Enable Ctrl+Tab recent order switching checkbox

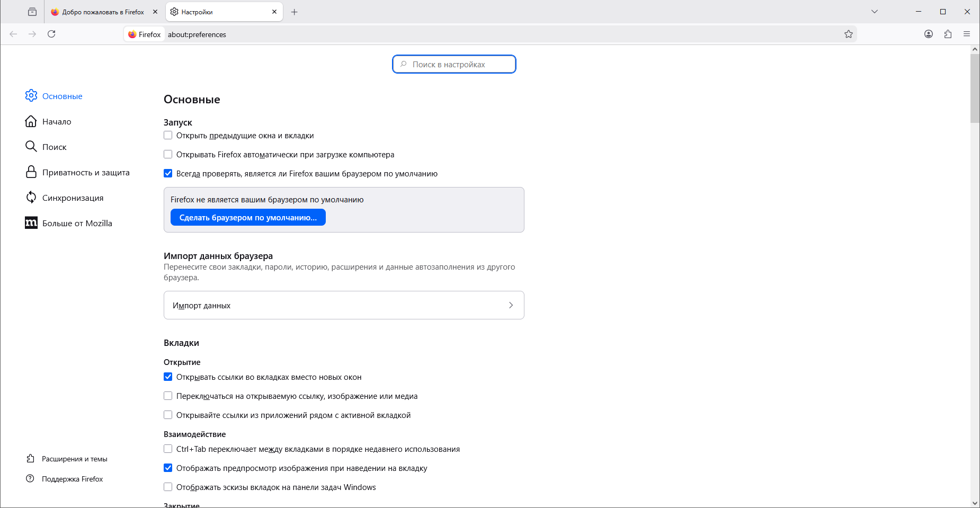[x=168, y=449]
